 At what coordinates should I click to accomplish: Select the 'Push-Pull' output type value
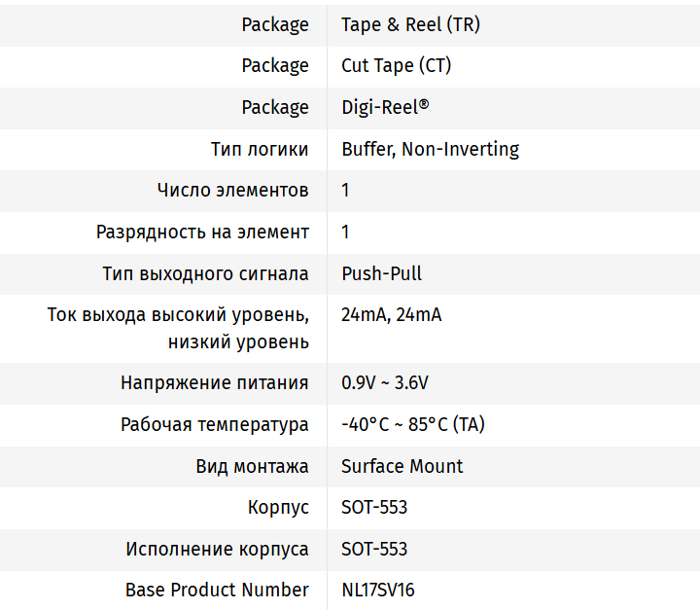[x=381, y=273]
